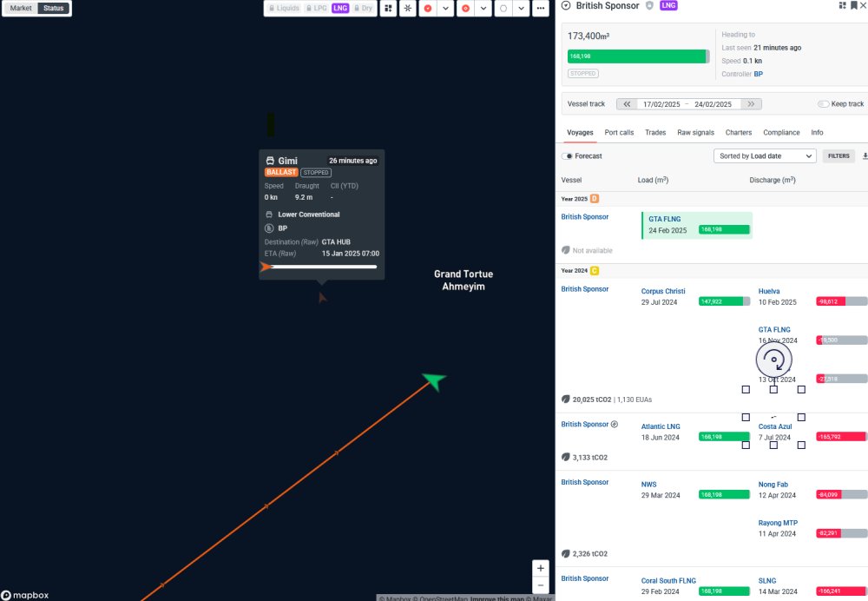868x601 pixels.
Task: Click the grid icon in vessel panel header
Action: click(843, 5)
